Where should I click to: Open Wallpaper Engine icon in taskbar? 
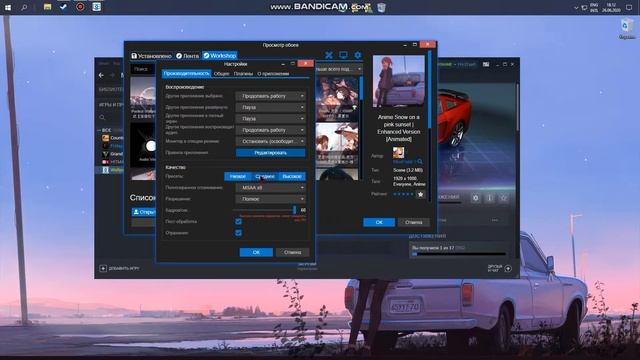[x=96, y=7]
